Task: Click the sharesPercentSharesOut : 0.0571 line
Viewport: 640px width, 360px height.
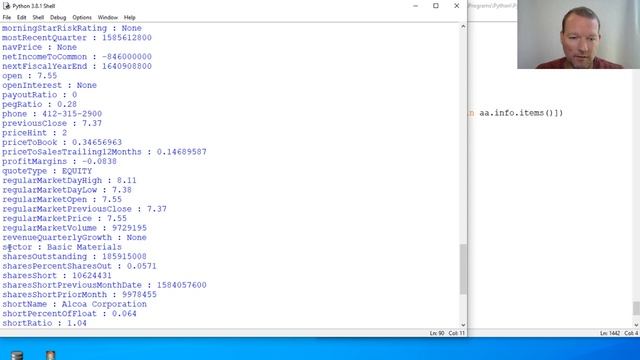Action: click(x=79, y=266)
